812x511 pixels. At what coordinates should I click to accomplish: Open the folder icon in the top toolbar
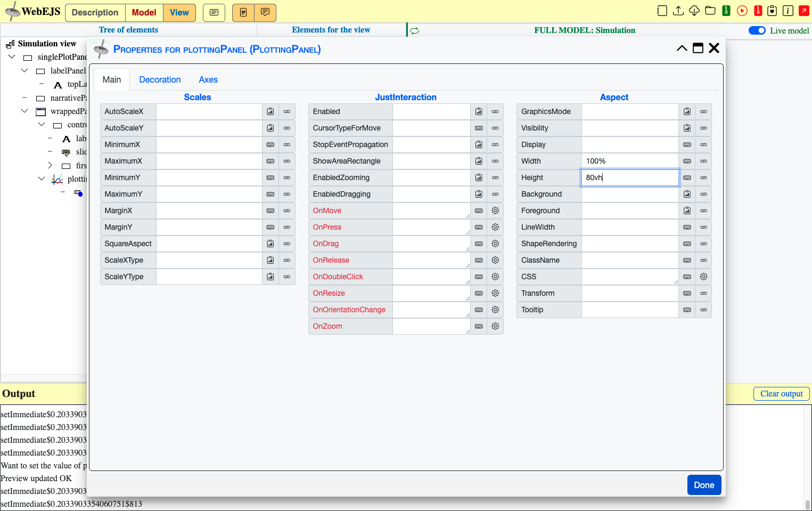710,11
